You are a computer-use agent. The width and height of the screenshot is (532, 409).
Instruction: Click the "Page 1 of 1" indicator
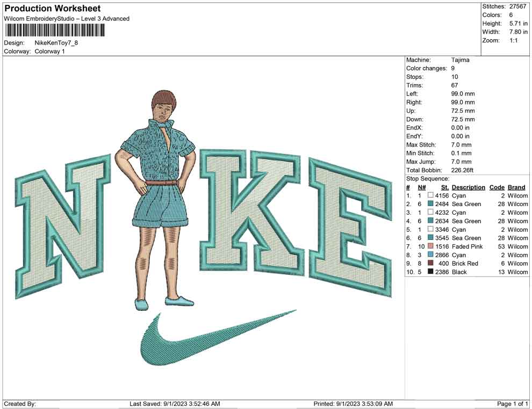click(512, 404)
